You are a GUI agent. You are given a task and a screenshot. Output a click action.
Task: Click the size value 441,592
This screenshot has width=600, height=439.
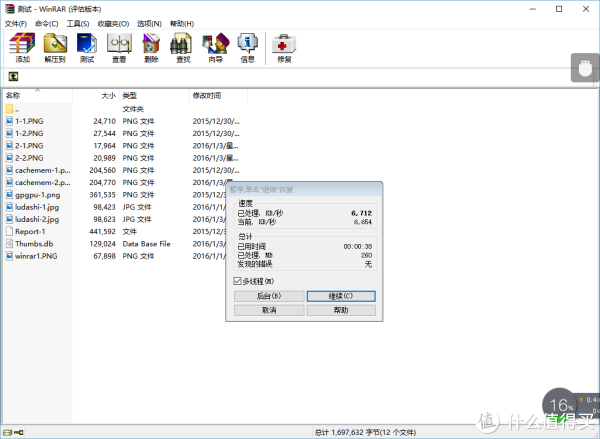[102, 231]
